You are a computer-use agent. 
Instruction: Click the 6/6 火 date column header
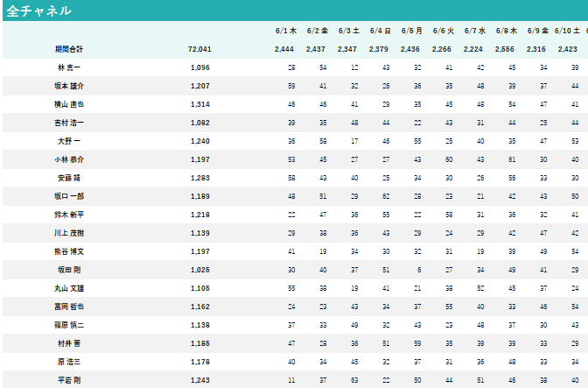[443, 30]
